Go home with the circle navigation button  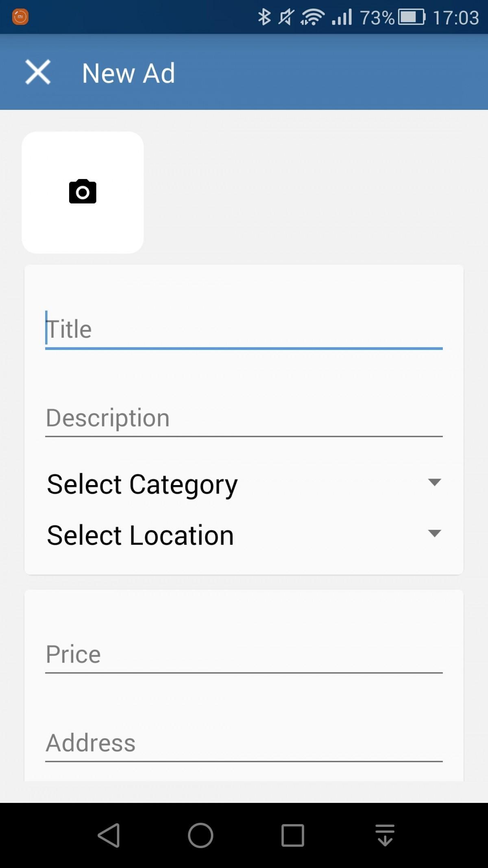[200, 835]
